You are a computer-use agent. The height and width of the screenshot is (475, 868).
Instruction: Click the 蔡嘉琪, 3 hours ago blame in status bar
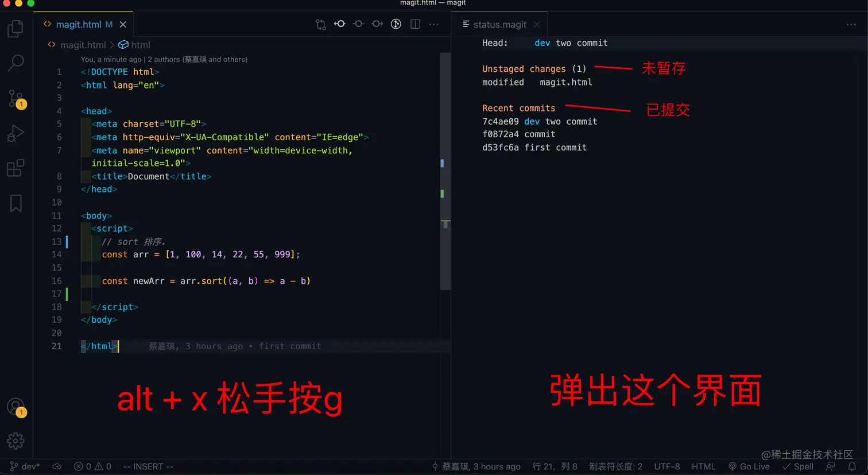coord(476,466)
